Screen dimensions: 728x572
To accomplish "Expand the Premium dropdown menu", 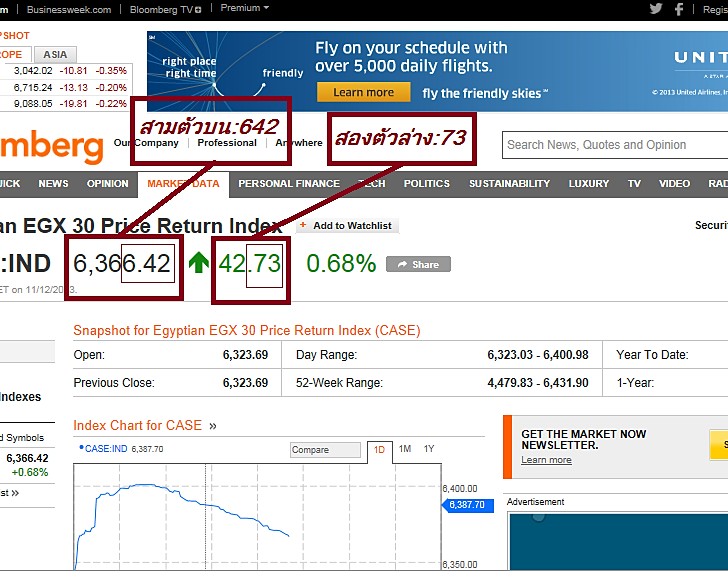I will (x=245, y=8).
